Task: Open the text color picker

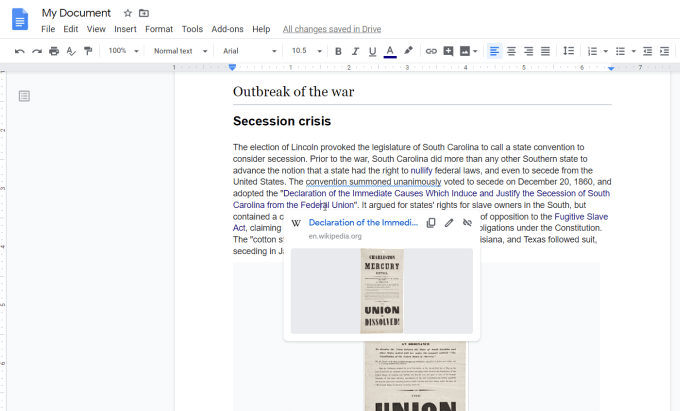Action: [x=390, y=51]
